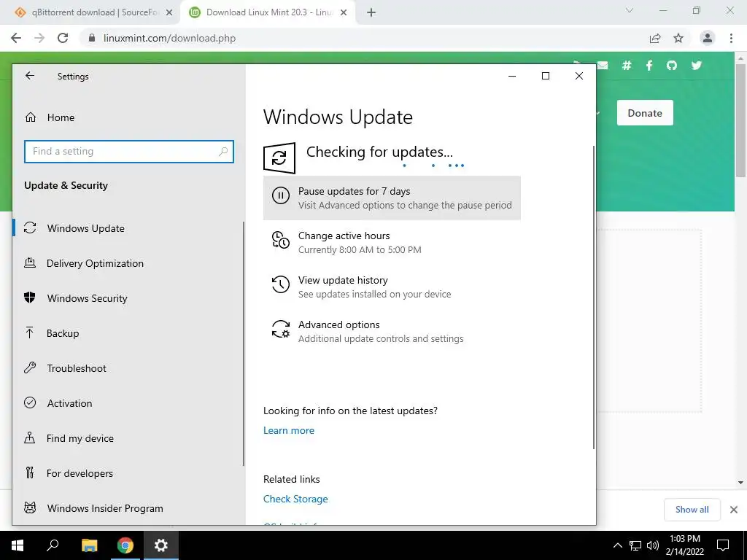Viewport: 747px width, 560px height.
Task: Switch to the qBittorrent download tab
Action: coord(90,12)
